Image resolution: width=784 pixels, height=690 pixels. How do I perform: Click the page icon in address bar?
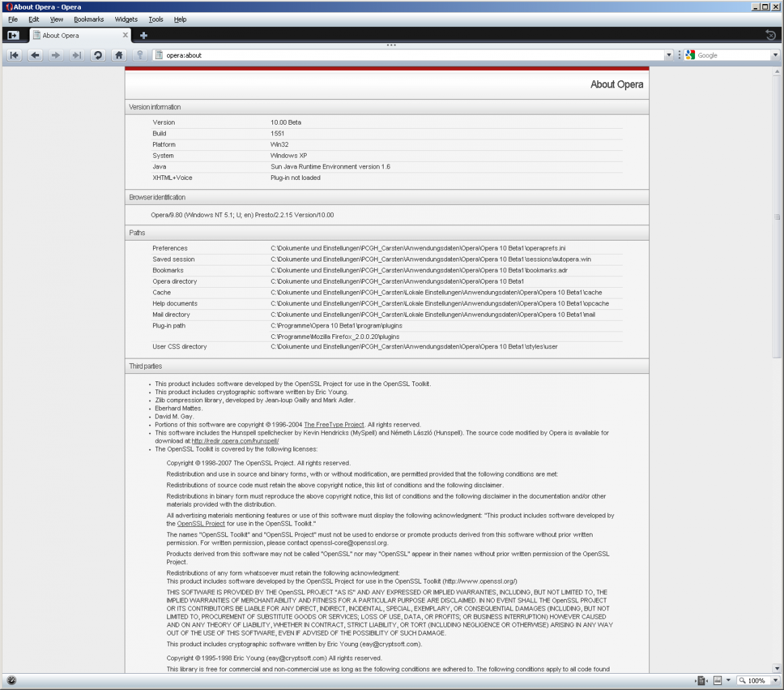158,55
